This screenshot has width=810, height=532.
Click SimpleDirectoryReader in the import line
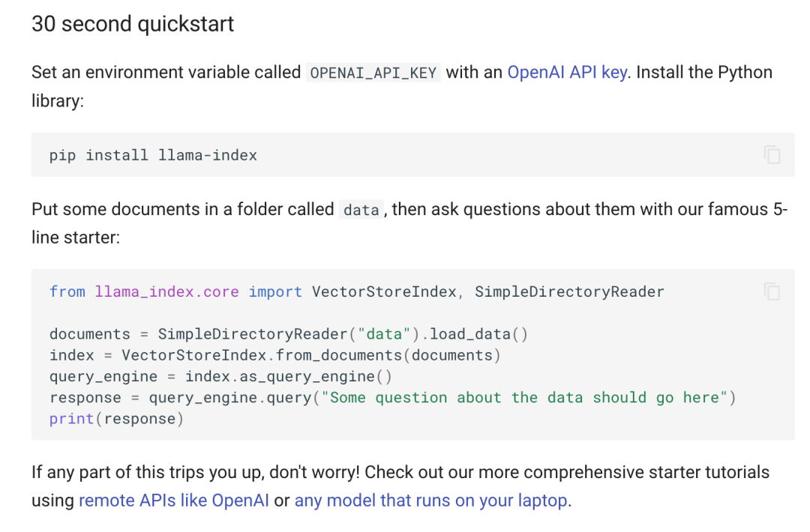(x=569, y=291)
